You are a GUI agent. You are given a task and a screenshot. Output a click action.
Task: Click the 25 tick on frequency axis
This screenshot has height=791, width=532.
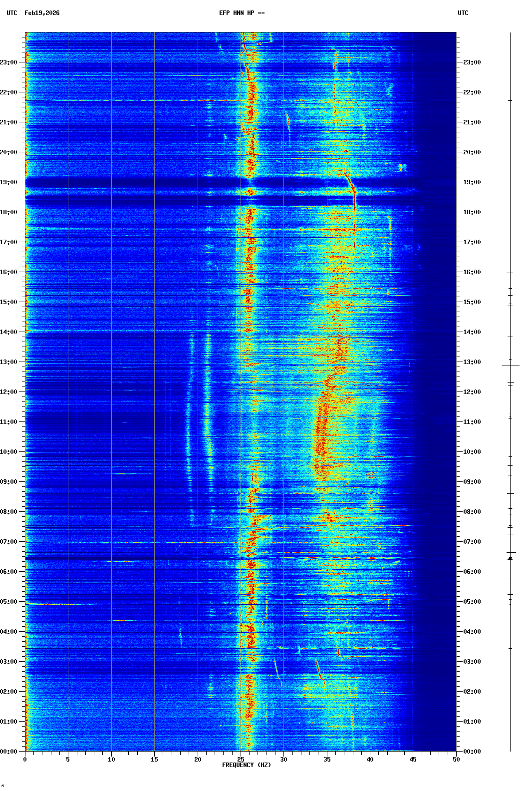[x=241, y=760]
